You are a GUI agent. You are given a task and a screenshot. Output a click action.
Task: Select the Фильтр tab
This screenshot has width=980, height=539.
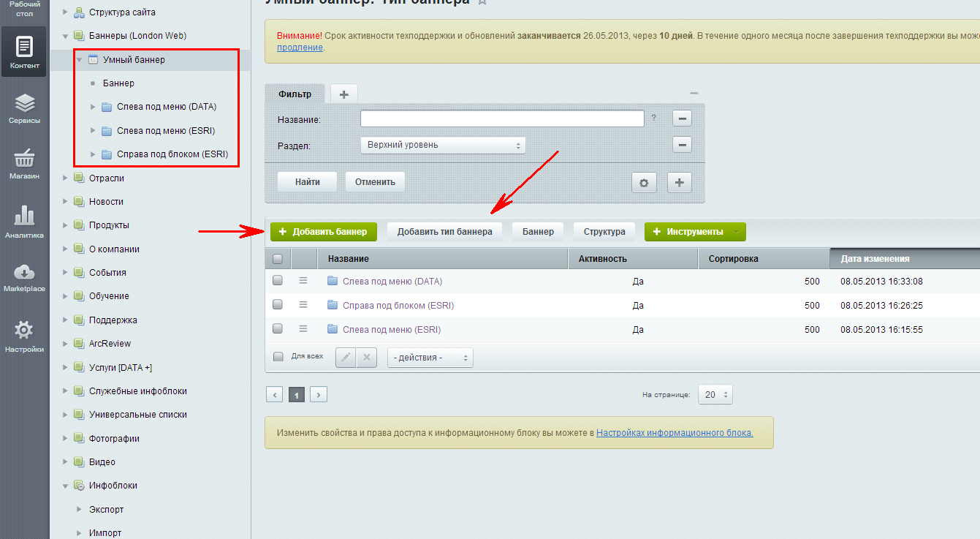point(295,94)
